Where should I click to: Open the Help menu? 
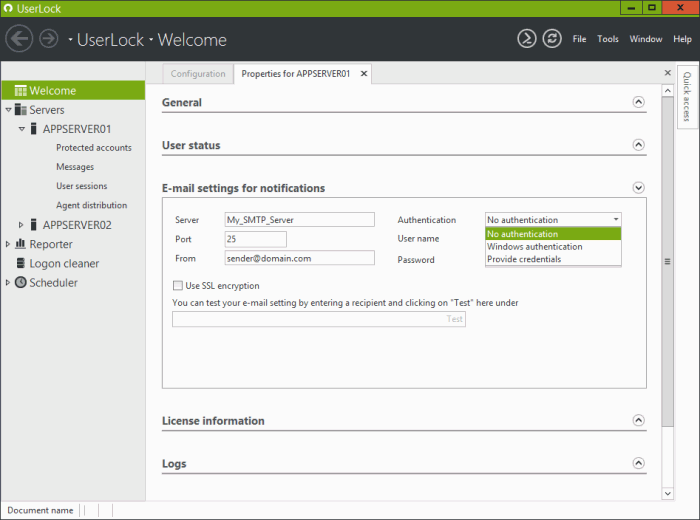[682, 39]
